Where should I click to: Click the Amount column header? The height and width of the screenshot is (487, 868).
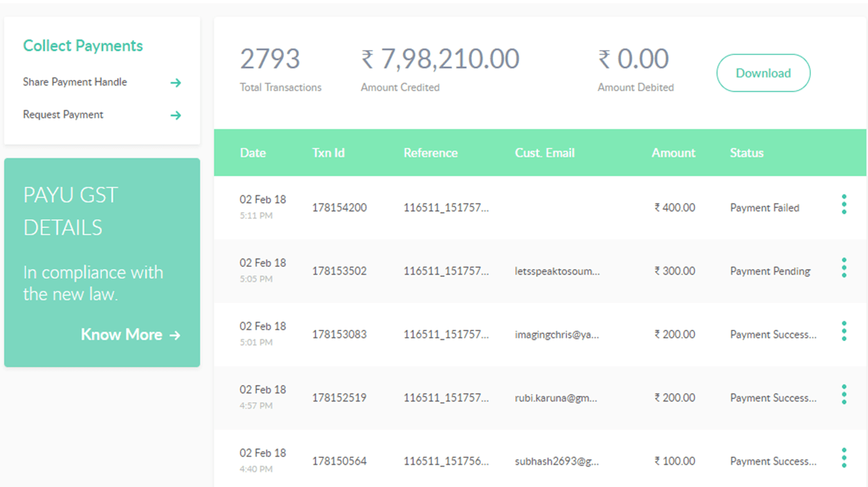click(x=673, y=153)
